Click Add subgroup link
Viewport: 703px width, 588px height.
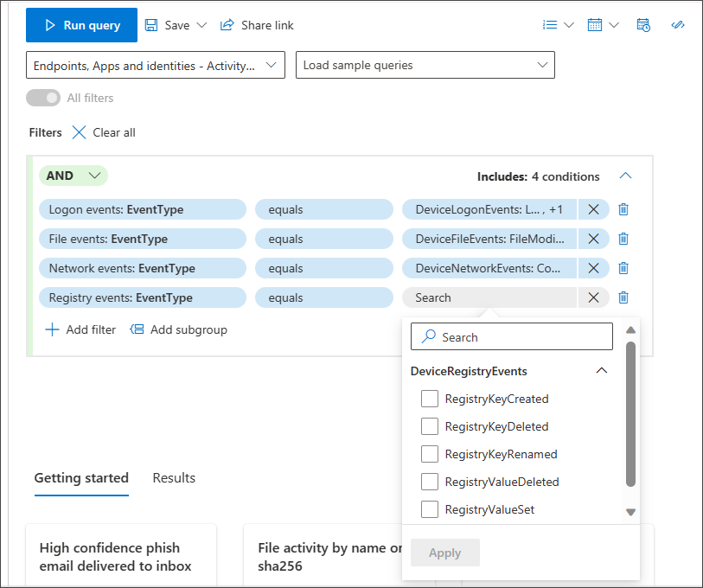point(178,329)
